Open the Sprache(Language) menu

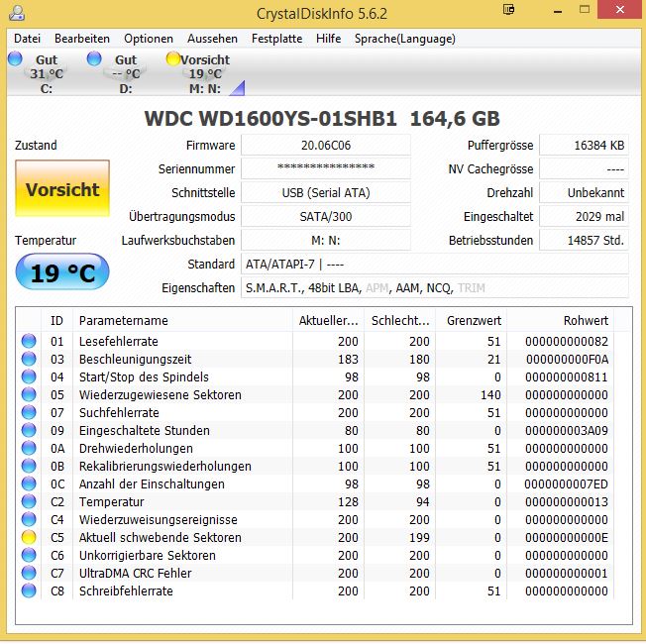(405, 39)
